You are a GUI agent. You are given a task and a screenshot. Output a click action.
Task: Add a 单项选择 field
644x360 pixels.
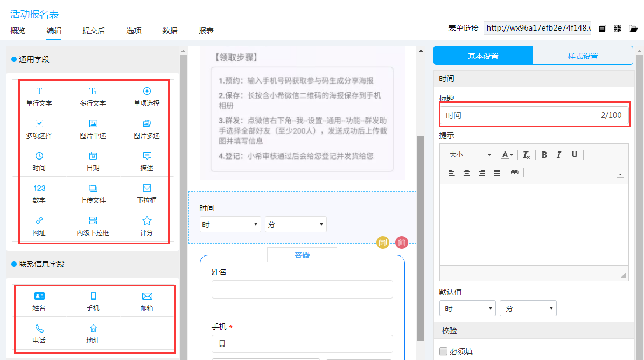[x=146, y=96]
